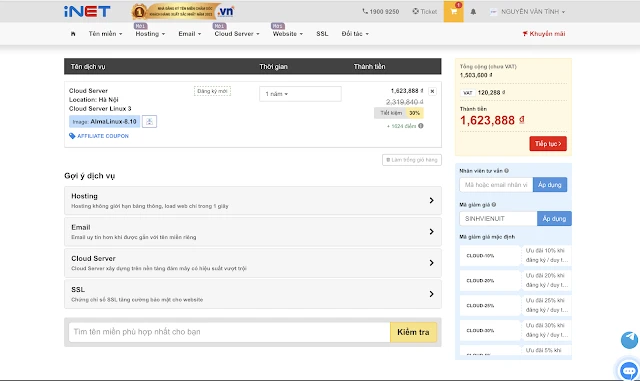
Task: Select the CLOUD-20% coupon
Action: point(490,281)
